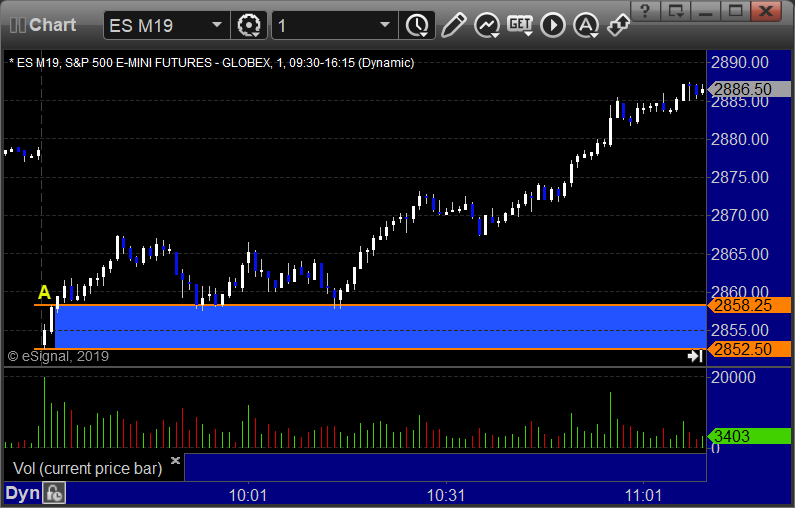Click the 2858.25 orange price label
Viewport: 795px width, 508px height.
749,305
